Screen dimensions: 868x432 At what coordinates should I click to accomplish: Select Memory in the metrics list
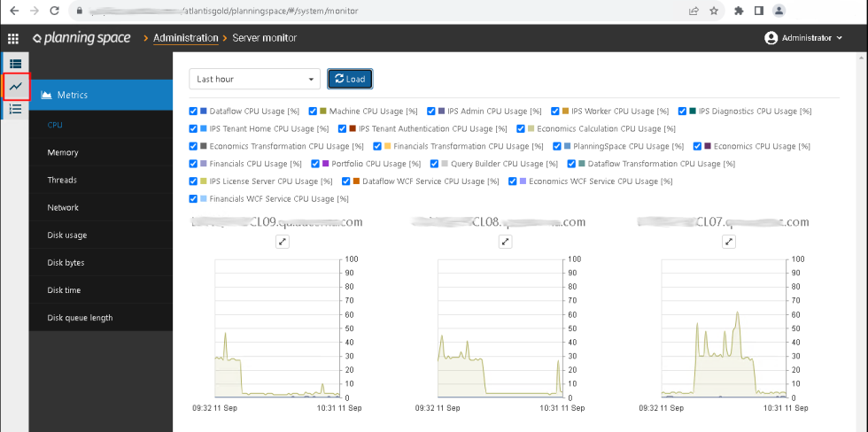(x=101, y=152)
